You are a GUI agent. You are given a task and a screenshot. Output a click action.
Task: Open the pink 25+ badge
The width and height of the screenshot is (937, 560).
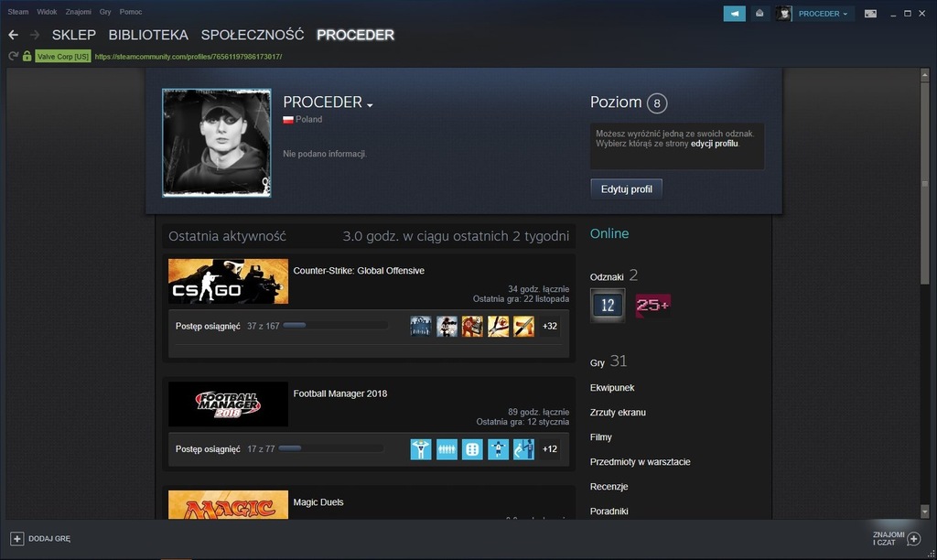click(x=652, y=306)
